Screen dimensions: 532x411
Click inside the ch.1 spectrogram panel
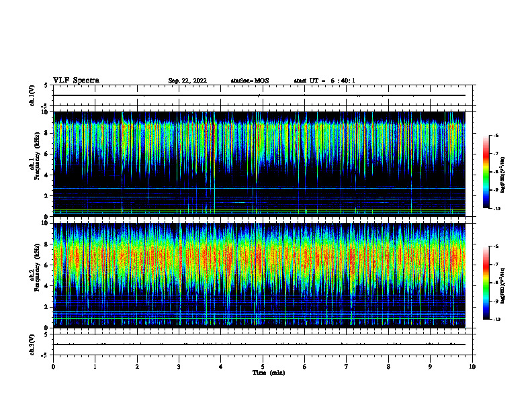[x=259, y=164]
